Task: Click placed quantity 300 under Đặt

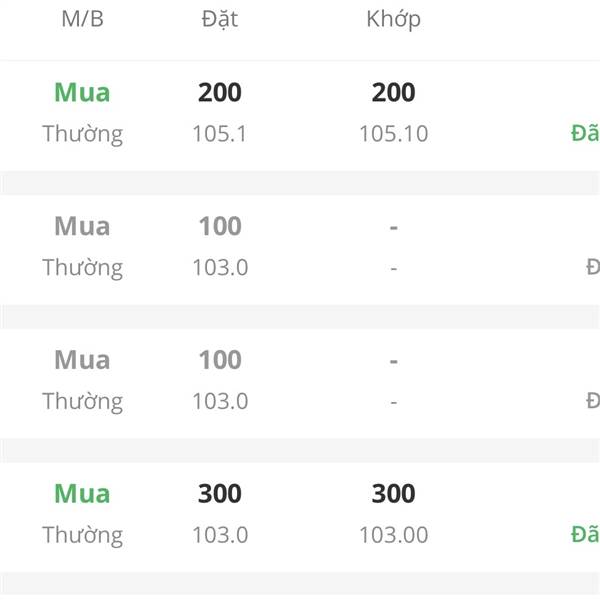Action: pyautogui.click(x=220, y=493)
